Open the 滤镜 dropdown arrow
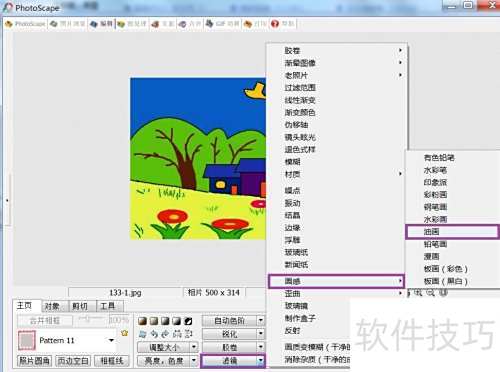 point(260,361)
